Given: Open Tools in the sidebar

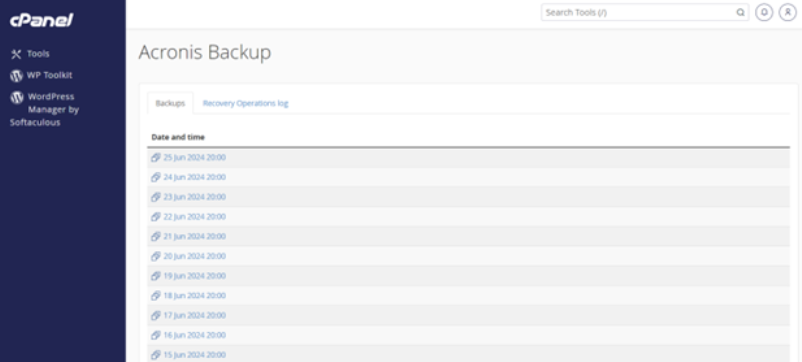Looking at the screenshot, I should 38,54.
